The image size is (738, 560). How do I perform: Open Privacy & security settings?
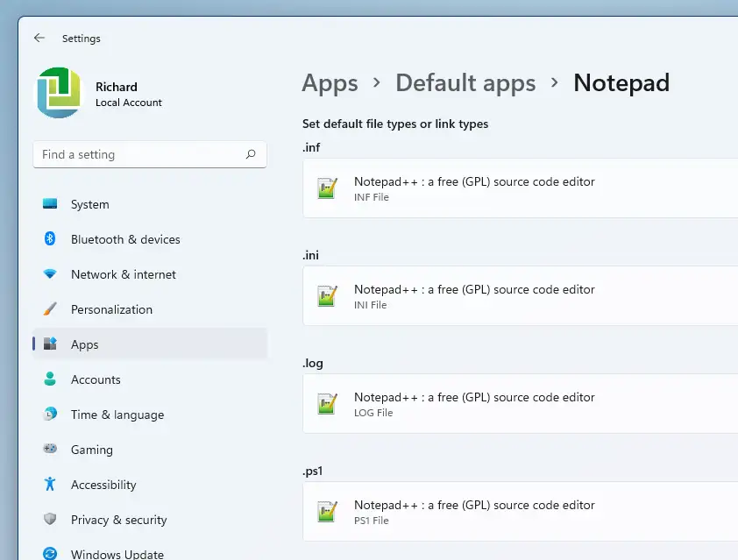click(118, 520)
